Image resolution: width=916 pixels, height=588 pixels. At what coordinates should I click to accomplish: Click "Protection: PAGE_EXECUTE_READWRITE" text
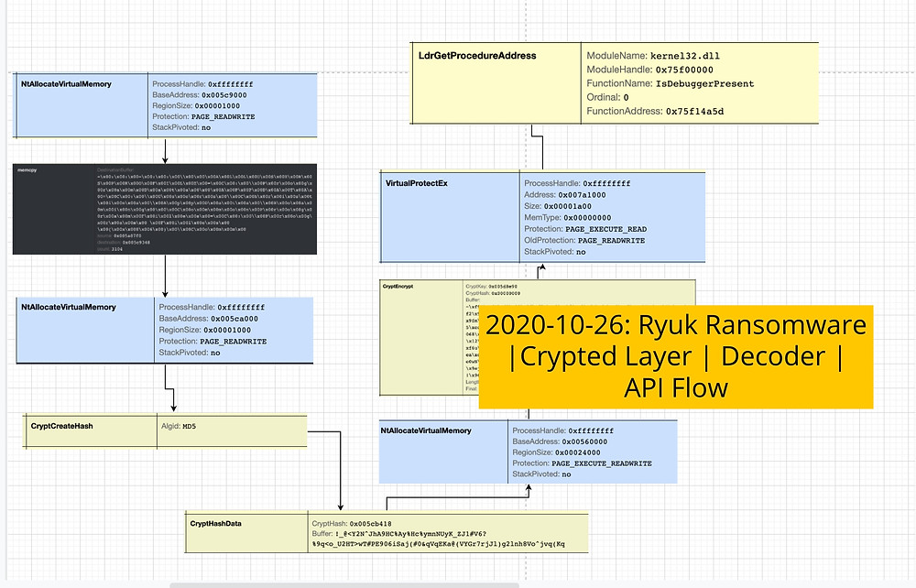[x=582, y=463]
